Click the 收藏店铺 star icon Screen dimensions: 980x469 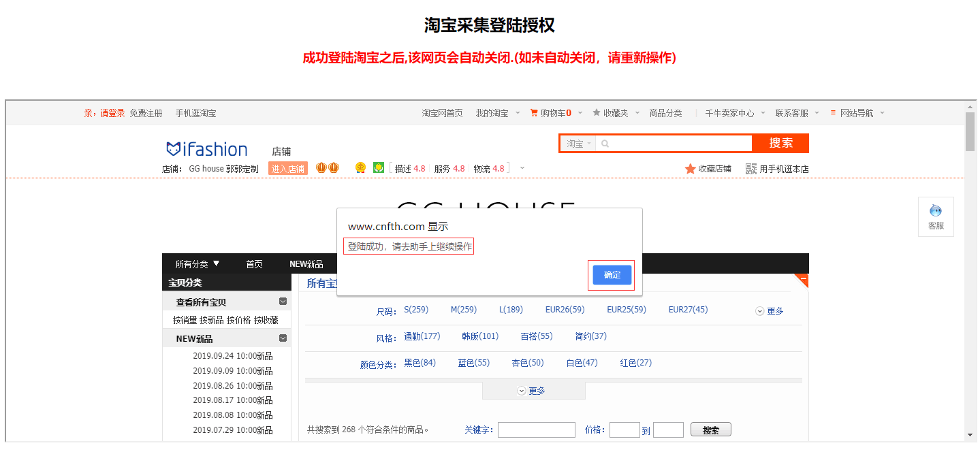691,169
